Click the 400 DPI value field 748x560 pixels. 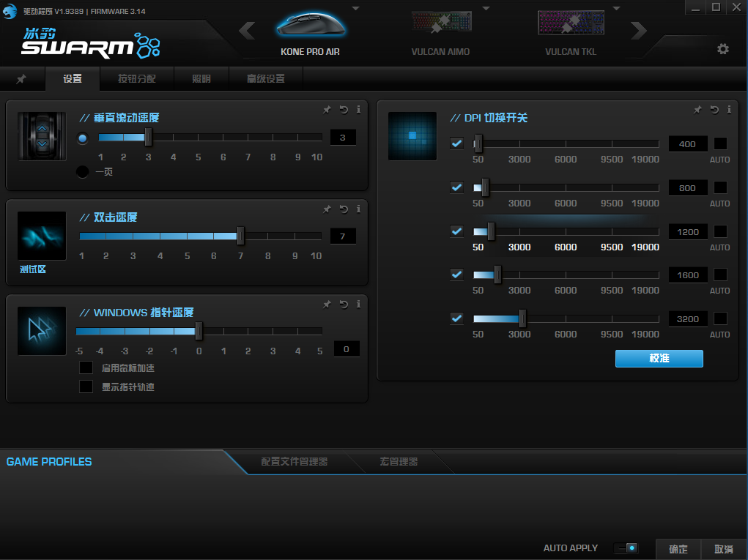tap(687, 144)
